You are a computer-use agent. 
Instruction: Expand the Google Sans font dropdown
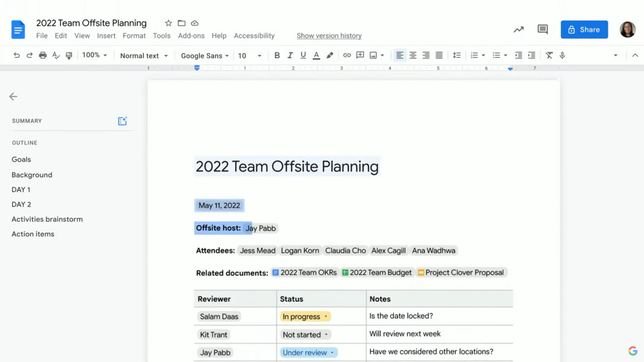click(205, 56)
